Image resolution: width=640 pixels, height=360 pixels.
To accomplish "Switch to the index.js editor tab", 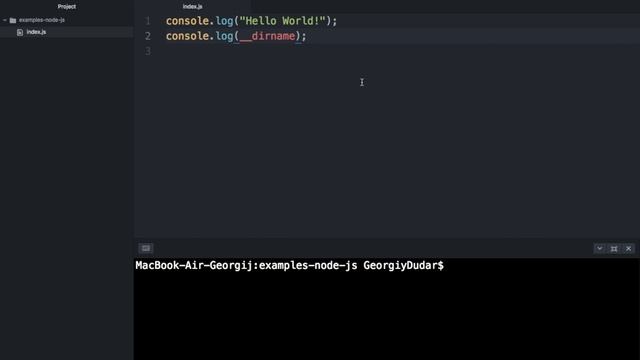I will tap(192, 7).
